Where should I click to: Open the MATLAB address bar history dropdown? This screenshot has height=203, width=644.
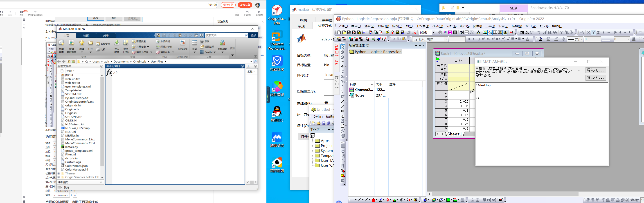point(251,62)
